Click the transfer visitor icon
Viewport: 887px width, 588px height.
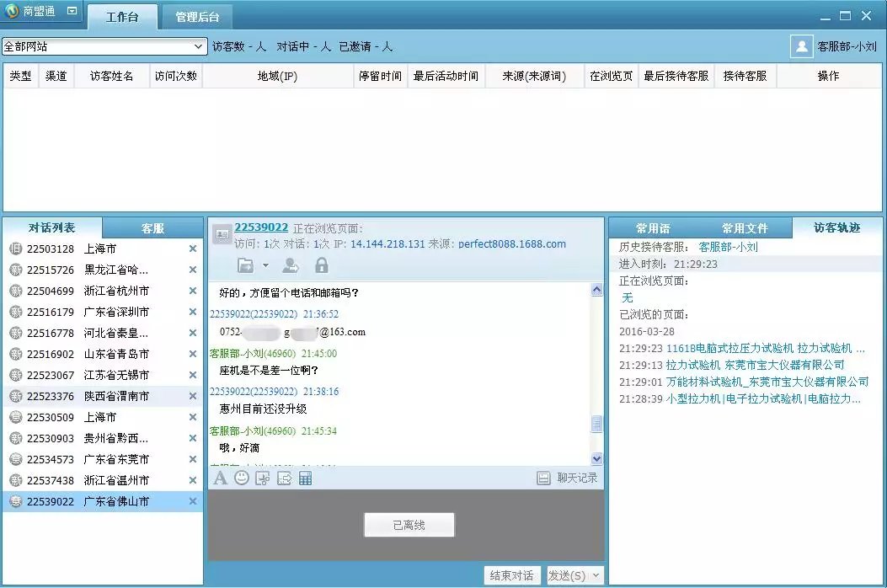pyautogui.click(x=291, y=266)
